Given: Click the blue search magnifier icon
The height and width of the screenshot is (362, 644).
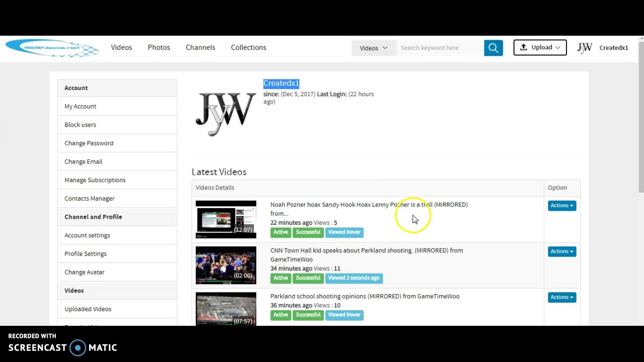Looking at the screenshot, I should click(494, 48).
